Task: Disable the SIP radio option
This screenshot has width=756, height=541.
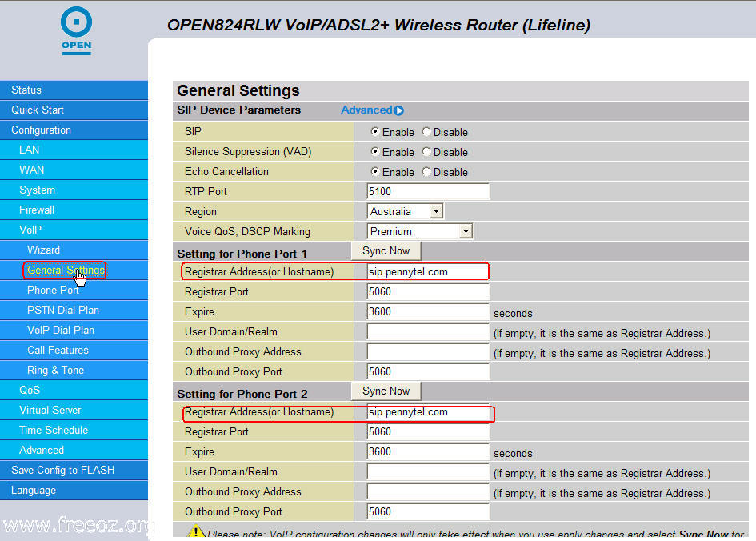Action: pos(426,132)
